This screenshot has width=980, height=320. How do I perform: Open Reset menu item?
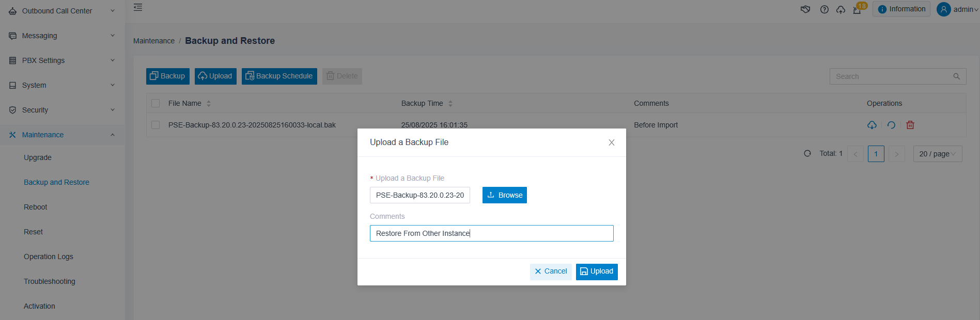click(x=34, y=232)
